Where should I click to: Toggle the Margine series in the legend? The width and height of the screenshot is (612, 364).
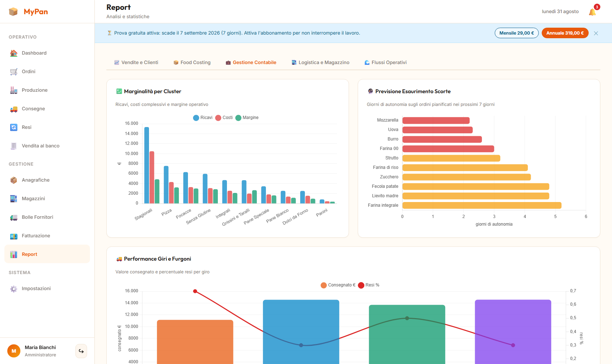click(247, 118)
